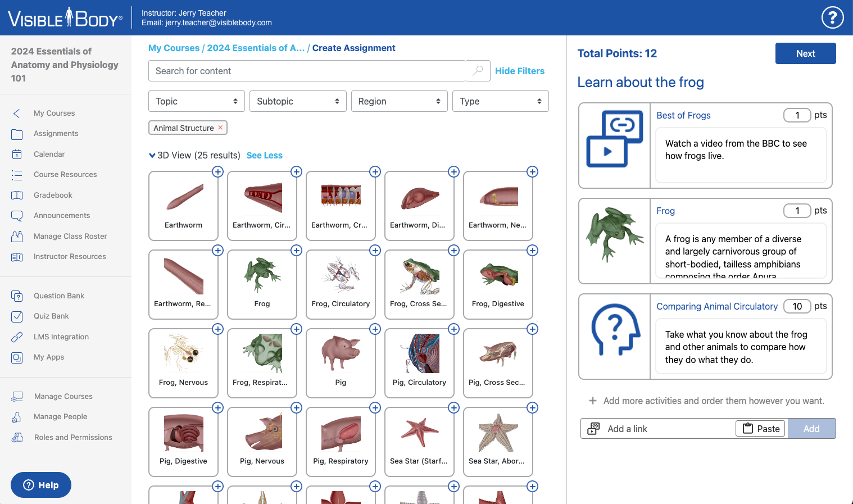853x504 pixels.
Task: Go to My Courses breadcrumb
Action: pos(174,48)
